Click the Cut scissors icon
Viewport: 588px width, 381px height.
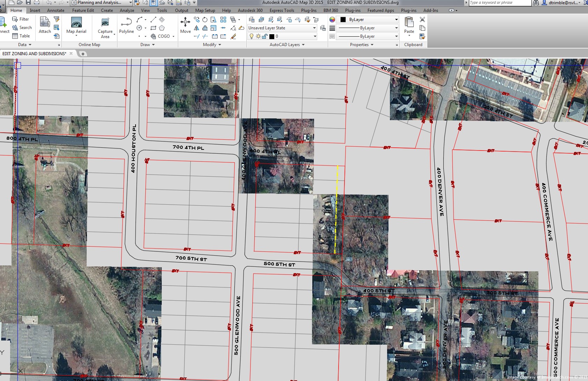[x=422, y=20]
